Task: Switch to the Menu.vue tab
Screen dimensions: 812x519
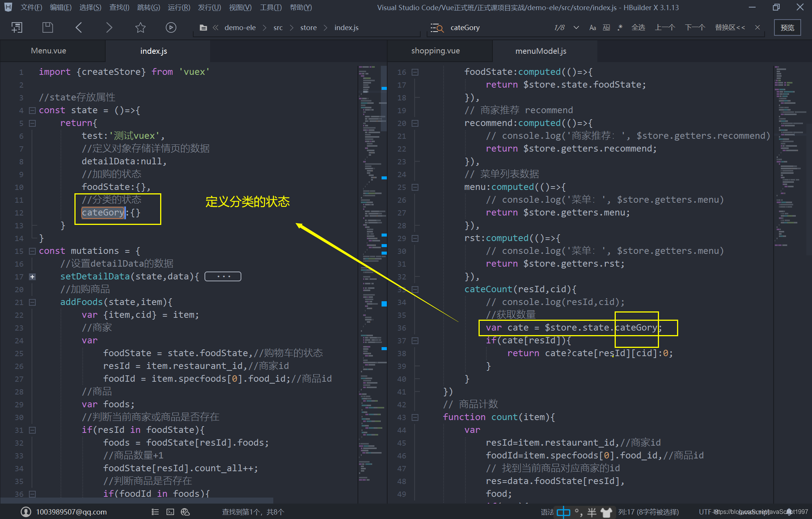Action: (48, 51)
